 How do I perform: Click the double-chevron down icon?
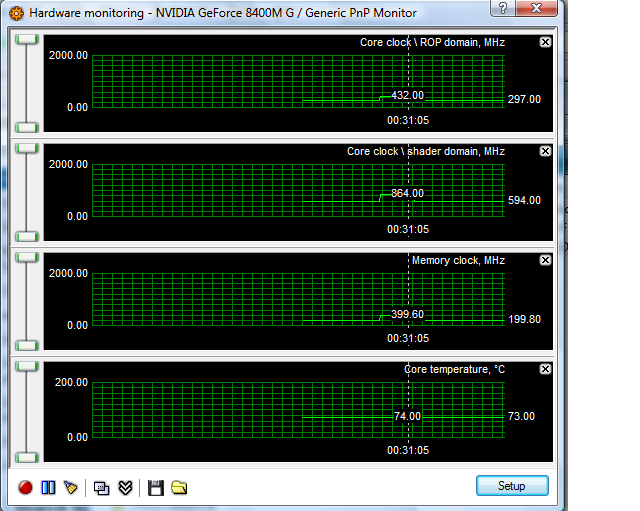click(x=125, y=487)
